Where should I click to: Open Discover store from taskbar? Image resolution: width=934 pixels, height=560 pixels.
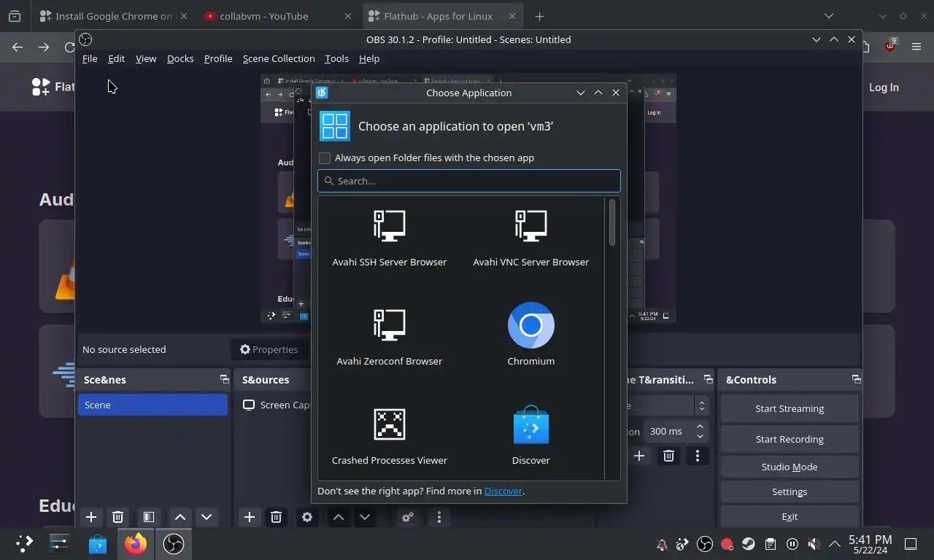click(x=97, y=544)
